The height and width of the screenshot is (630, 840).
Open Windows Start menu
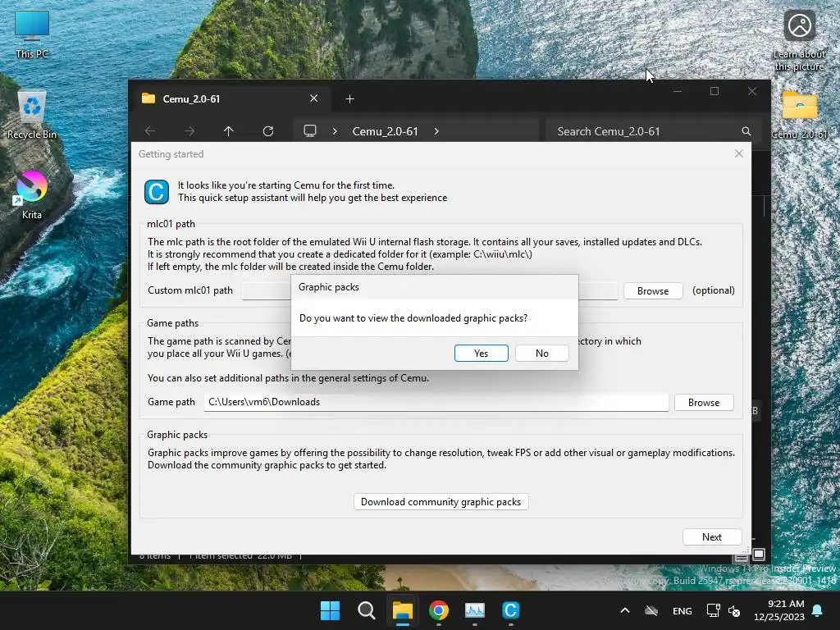point(330,610)
